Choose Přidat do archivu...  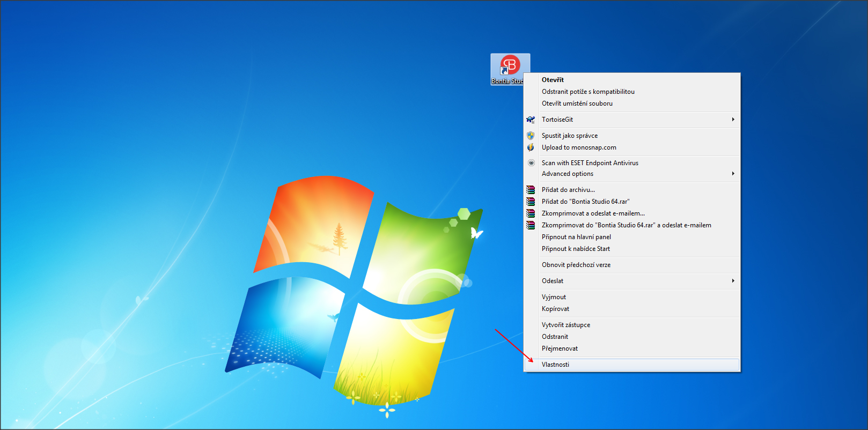coord(632,190)
